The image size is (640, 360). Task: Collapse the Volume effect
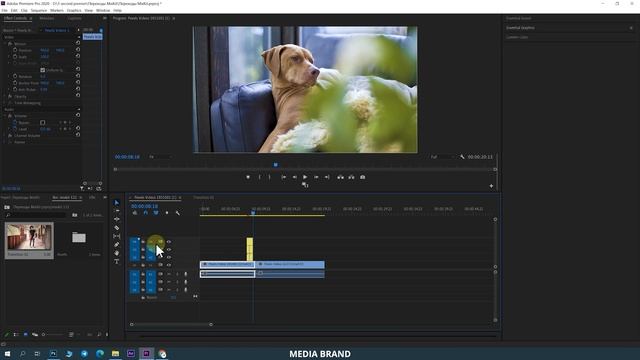click(5, 116)
